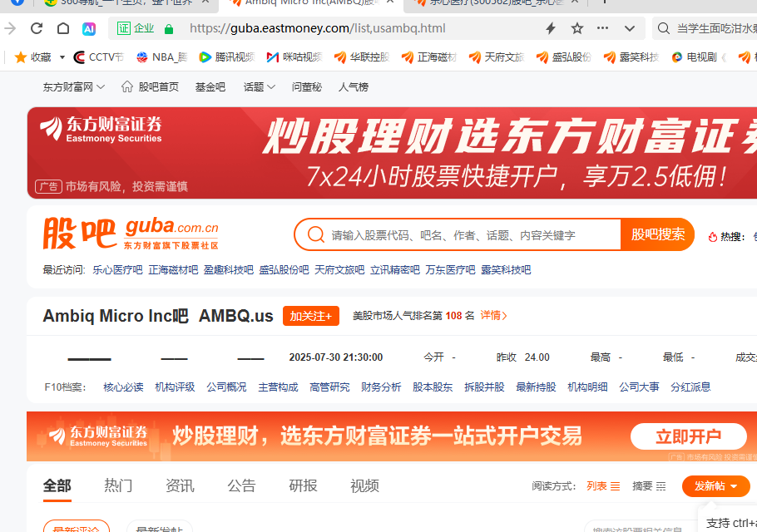Screen dimensions: 757x532
Task: Click the green lock security icon
Action: click(169, 29)
